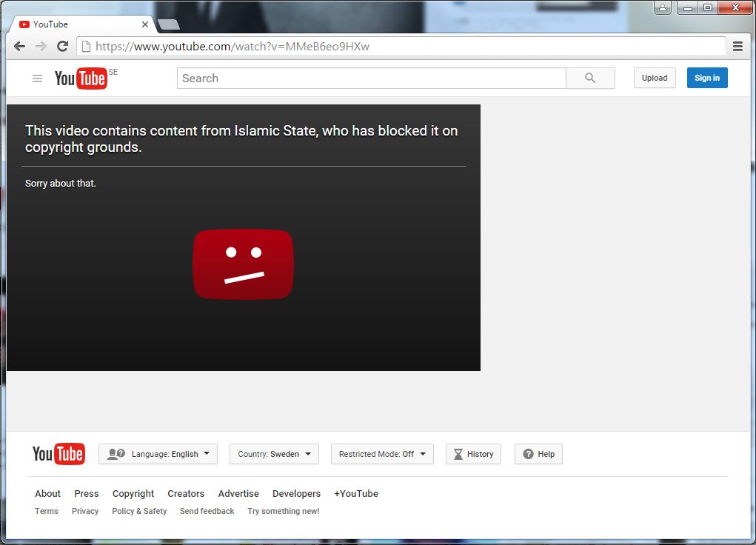Viewport: 756px width, 545px height.
Task: Open the Creators link
Action: (186, 493)
